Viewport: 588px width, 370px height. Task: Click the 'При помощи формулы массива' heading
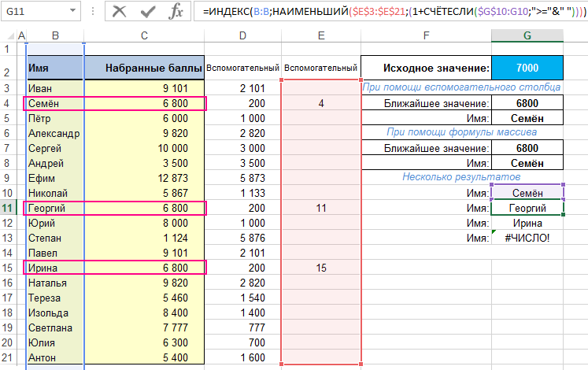pyautogui.click(x=461, y=132)
